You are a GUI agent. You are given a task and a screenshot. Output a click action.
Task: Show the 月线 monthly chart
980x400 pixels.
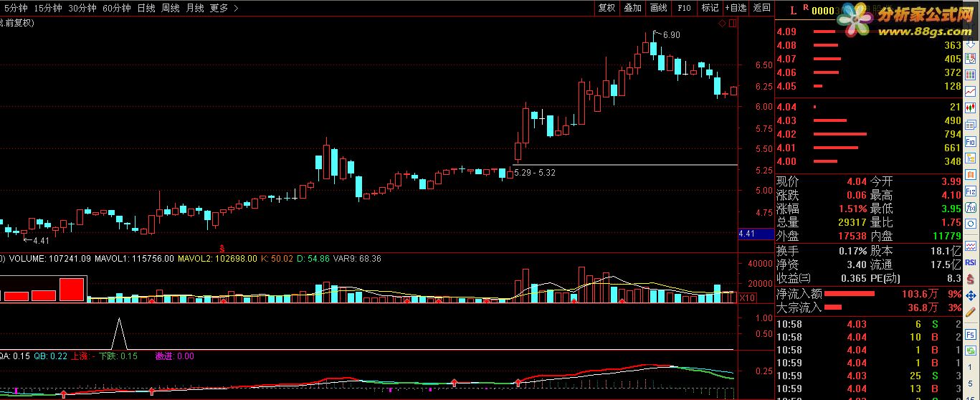pos(195,8)
